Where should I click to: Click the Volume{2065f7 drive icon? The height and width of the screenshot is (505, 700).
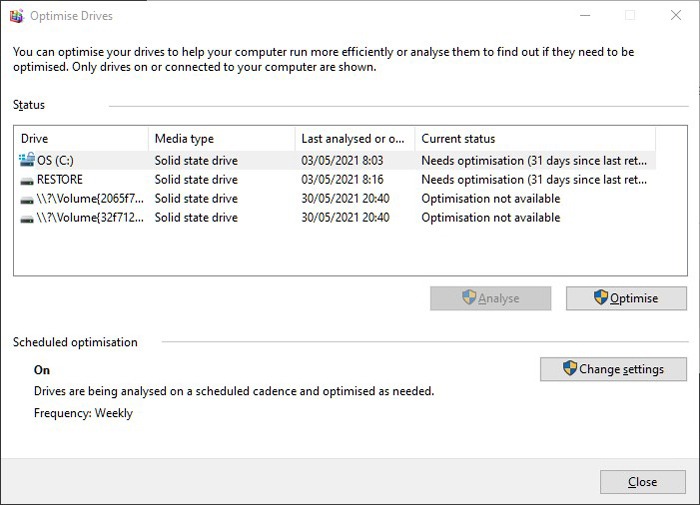click(27, 200)
